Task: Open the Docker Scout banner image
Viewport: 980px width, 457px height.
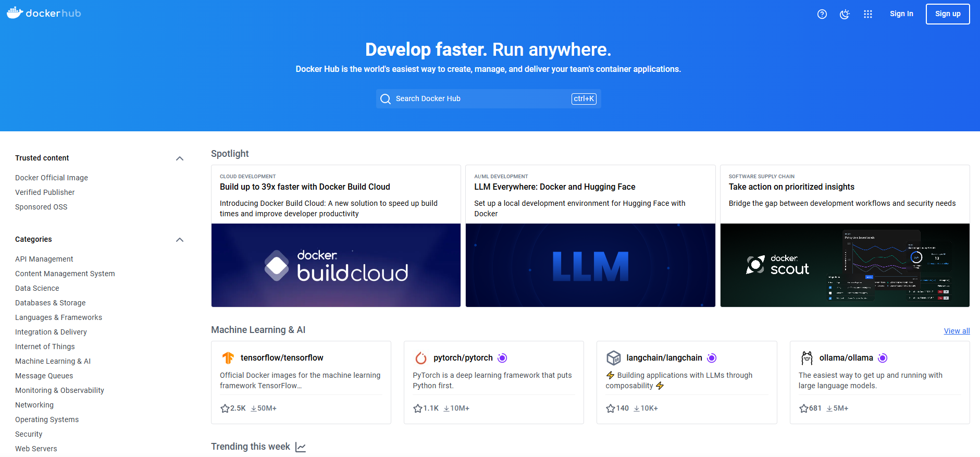Action: click(x=845, y=265)
